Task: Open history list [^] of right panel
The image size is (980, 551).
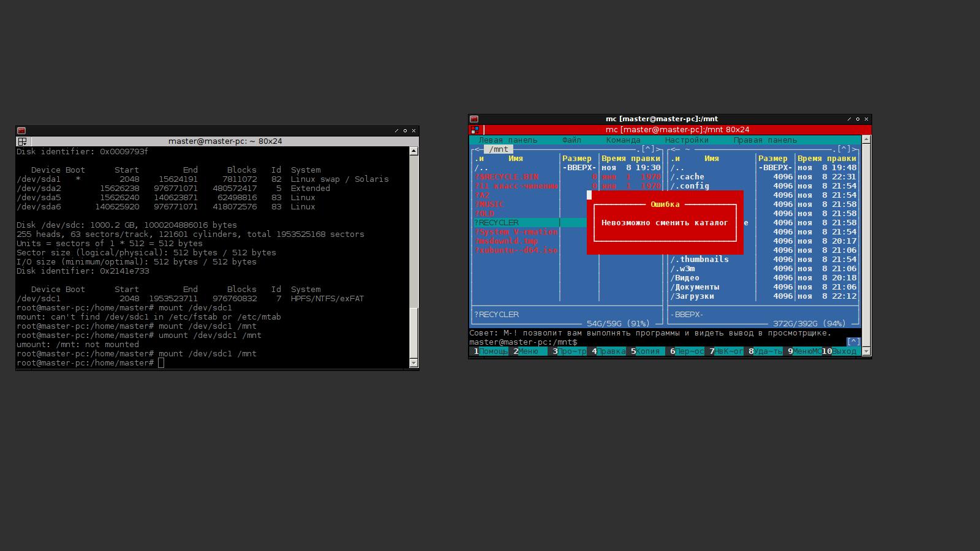Action: tap(844, 149)
